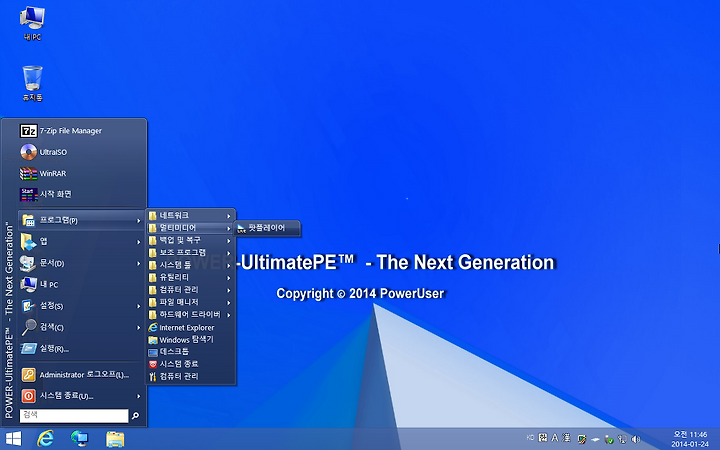This screenshot has width=720, height=450.
Task: Select the 하드웨어 드라이버 folder entry
Action: pyautogui.click(x=191, y=315)
